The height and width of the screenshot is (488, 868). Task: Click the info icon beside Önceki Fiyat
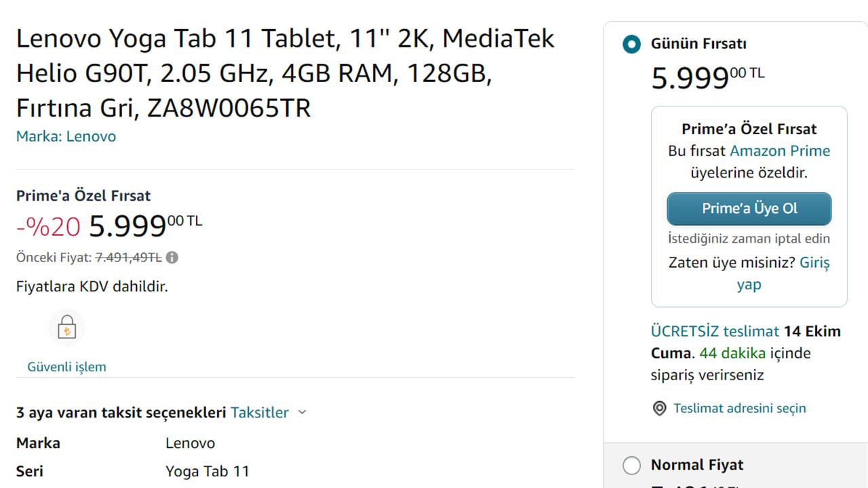pyautogui.click(x=172, y=258)
